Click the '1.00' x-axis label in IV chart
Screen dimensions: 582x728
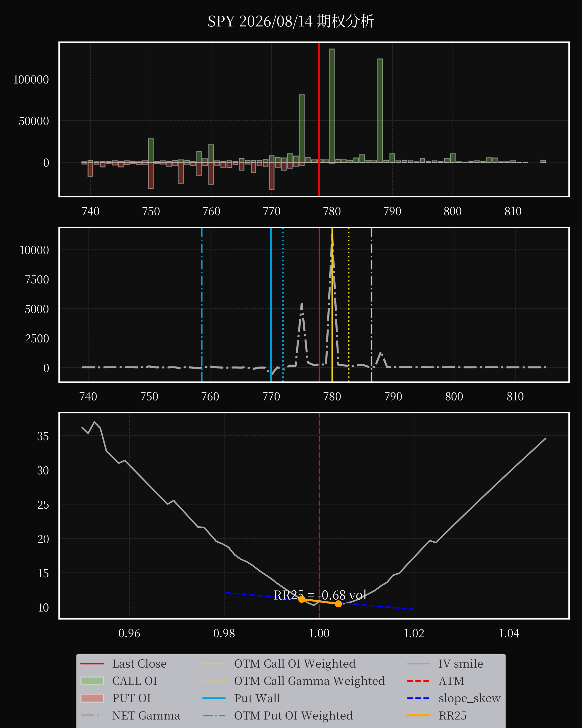pos(319,633)
